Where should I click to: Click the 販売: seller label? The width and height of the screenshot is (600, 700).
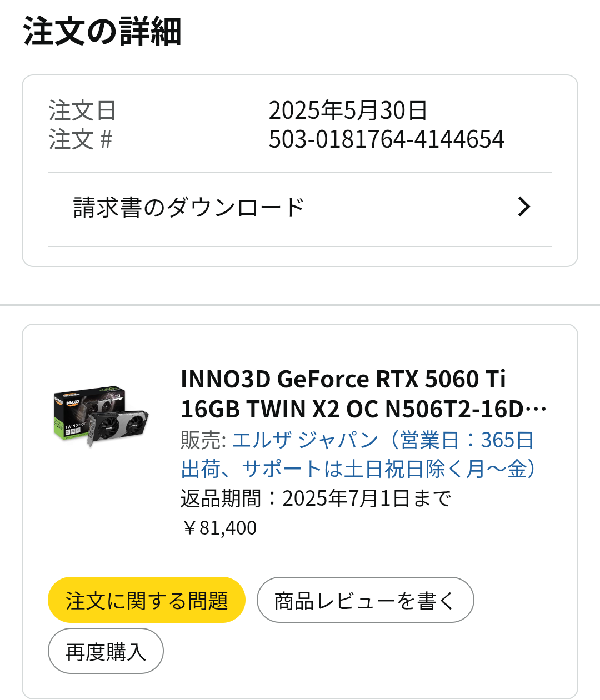(x=203, y=440)
